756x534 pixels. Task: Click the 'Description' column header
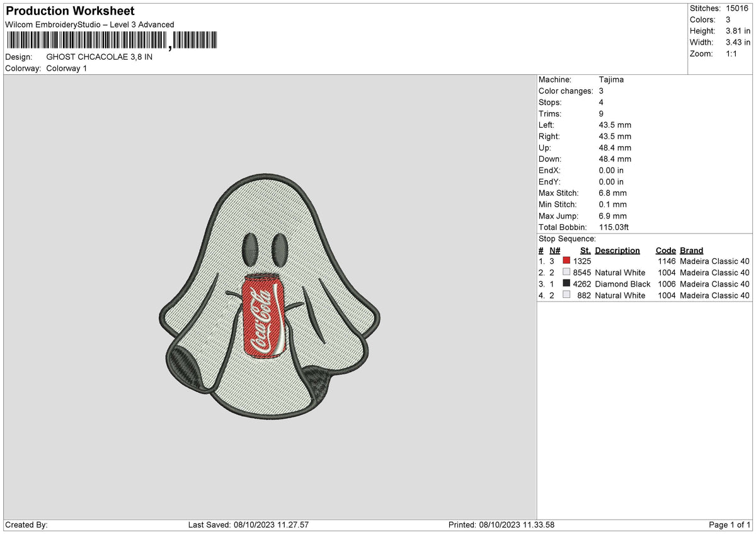(x=617, y=250)
